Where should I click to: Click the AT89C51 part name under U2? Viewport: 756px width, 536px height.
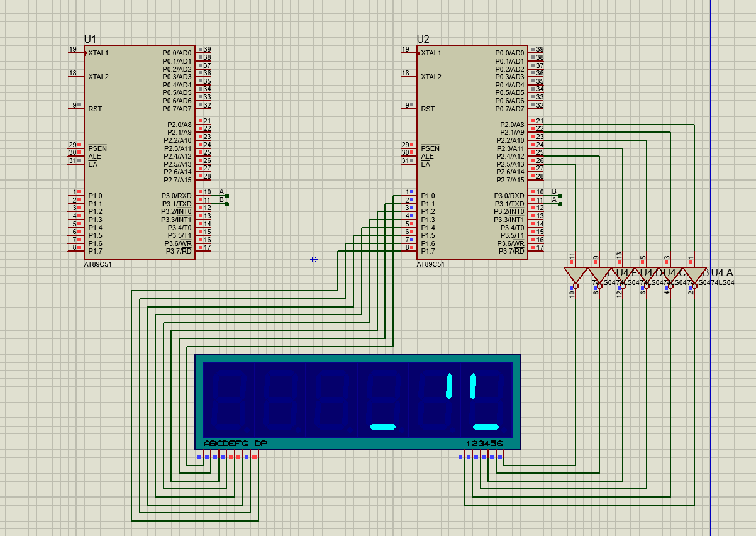pyautogui.click(x=430, y=264)
